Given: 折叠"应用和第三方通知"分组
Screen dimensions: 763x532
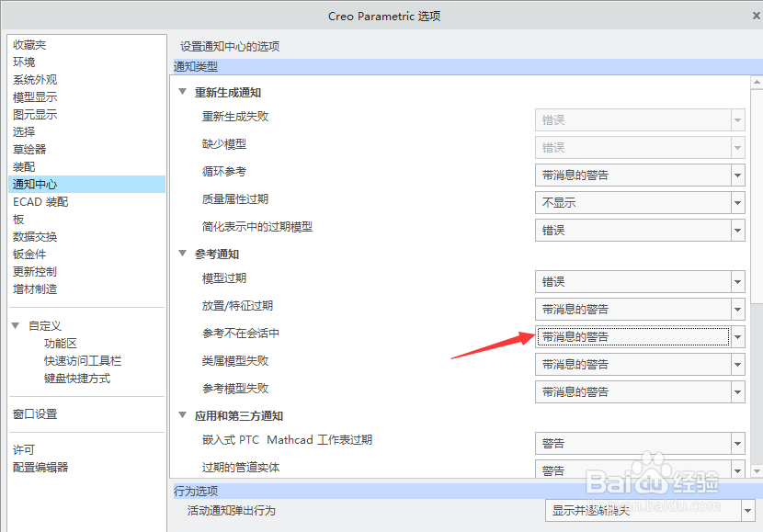Looking at the screenshot, I should point(182,415).
